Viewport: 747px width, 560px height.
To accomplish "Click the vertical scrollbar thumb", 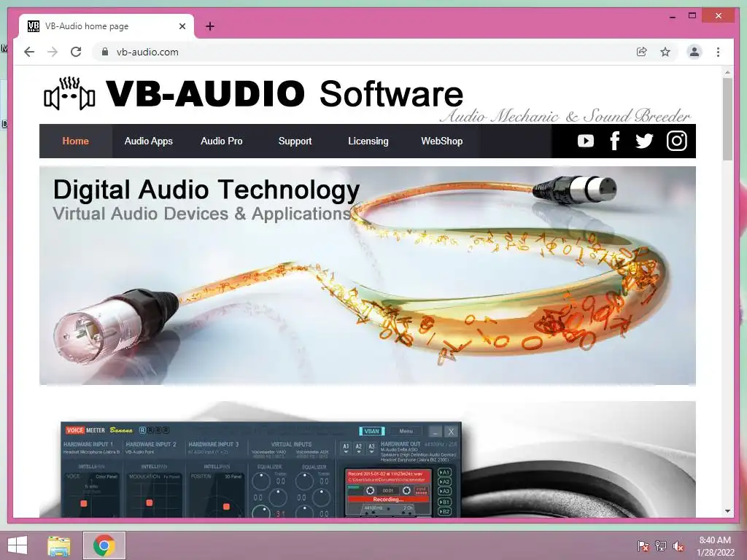I will point(727,119).
